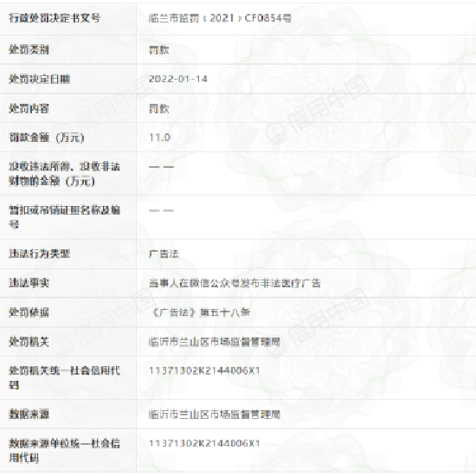Viewport: 476px width, 476px height.
Task: Select credit code in 处罚机关统一社会信用代码 row
Action: click(x=204, y=370)
